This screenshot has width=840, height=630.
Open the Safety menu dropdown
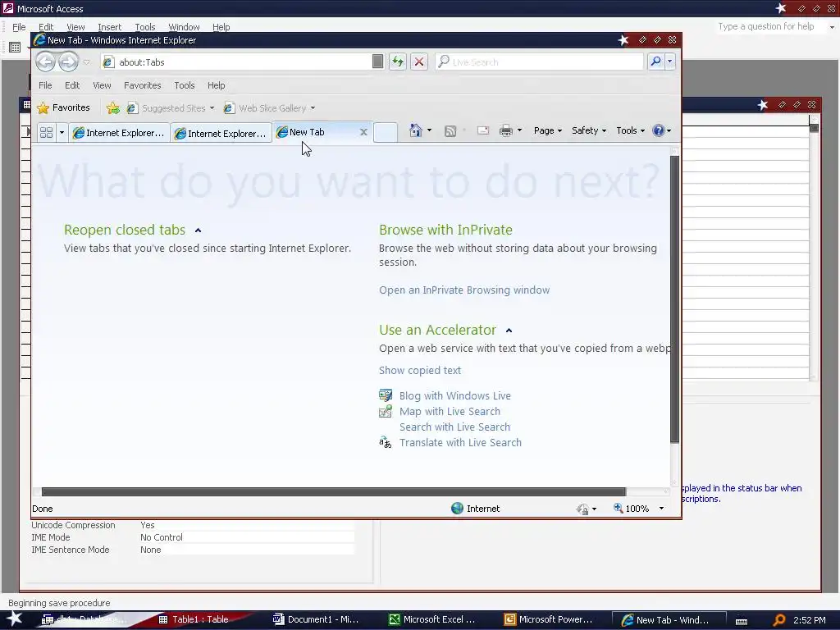pos(588,130)
